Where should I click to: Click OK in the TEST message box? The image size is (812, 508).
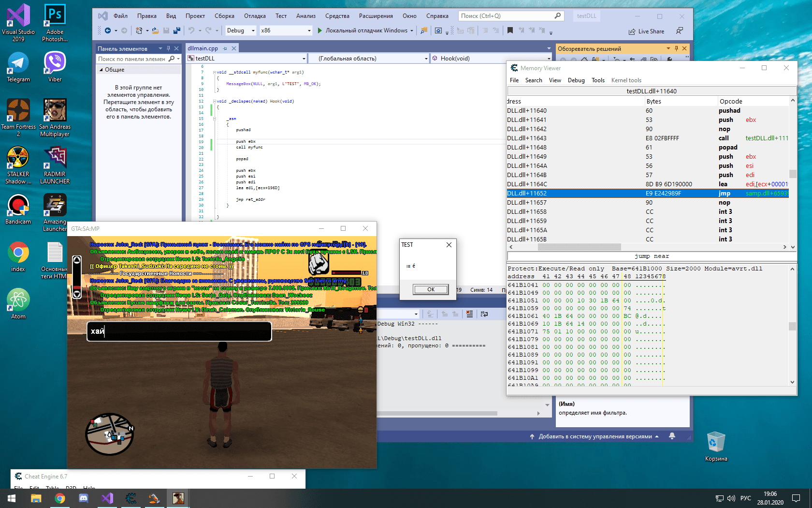(x=431, y=289)
